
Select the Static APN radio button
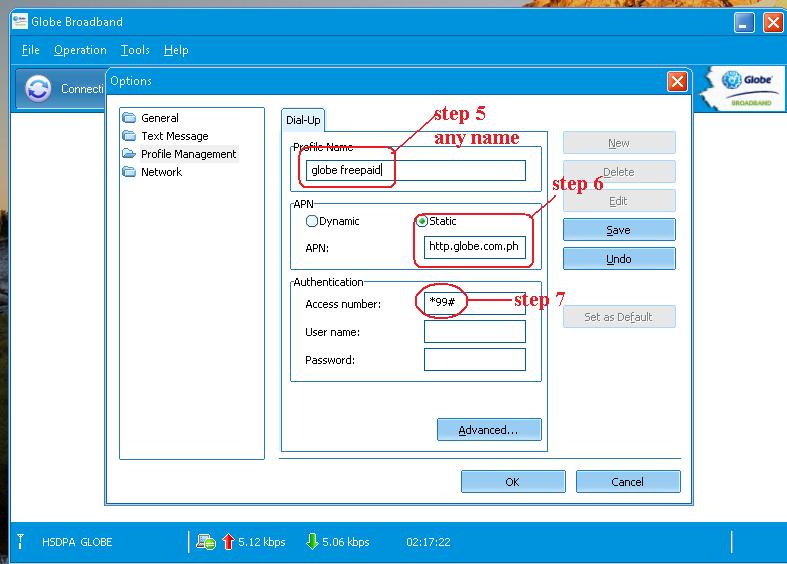(x=422, y=221)
